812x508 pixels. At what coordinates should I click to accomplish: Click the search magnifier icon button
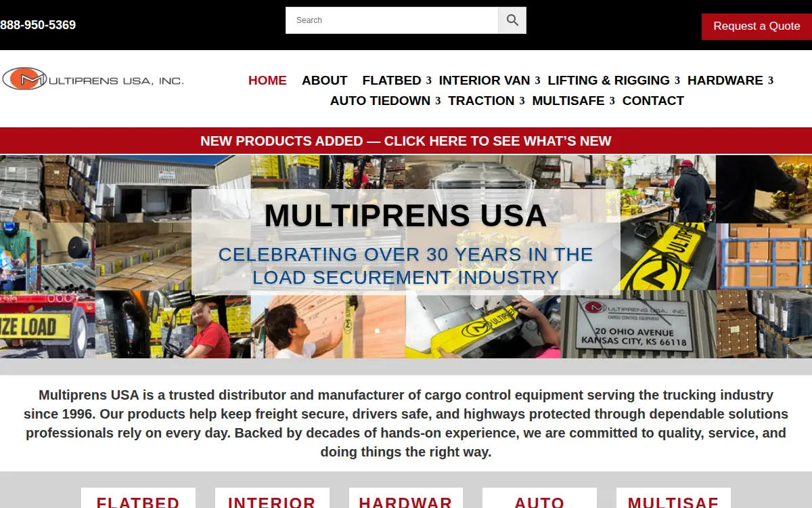(x=512, y=20)
